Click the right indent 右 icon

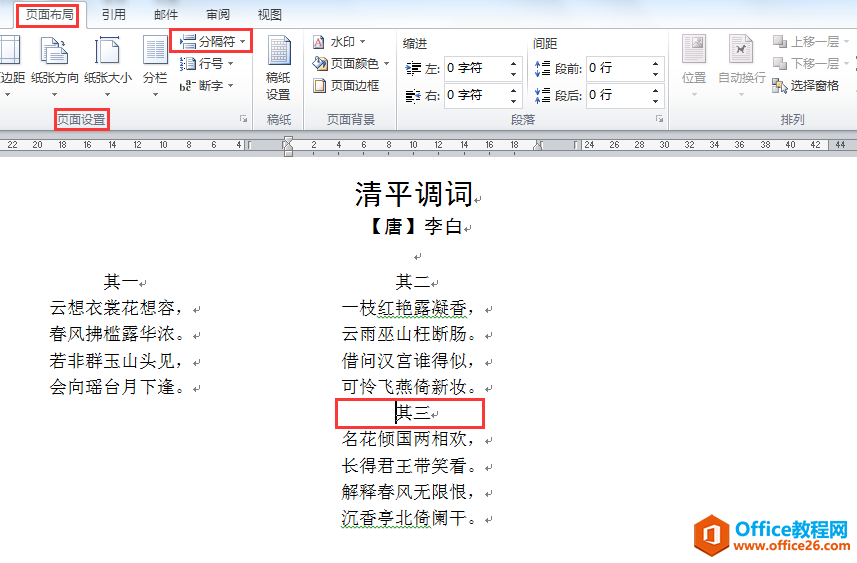pyautogui.click(x=413, y=96)
